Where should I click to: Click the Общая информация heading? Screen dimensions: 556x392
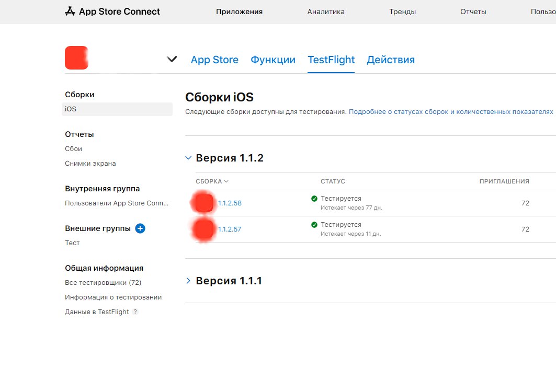[104, 268]
